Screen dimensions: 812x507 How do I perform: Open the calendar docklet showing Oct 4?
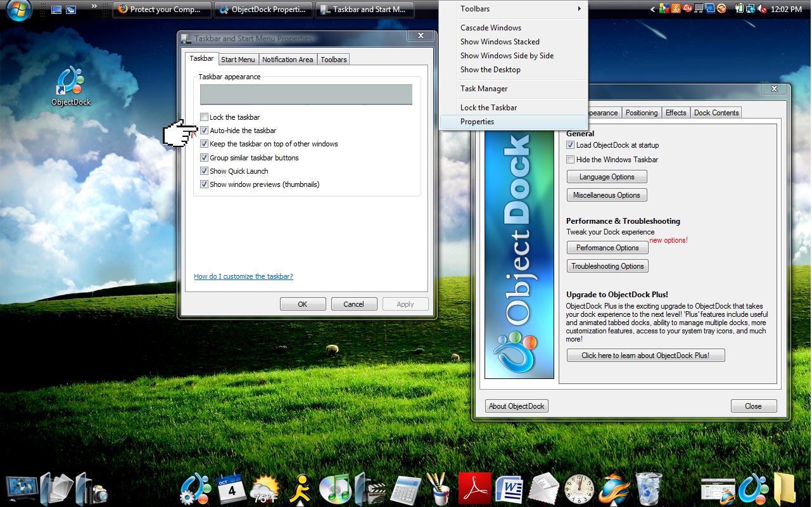(x=231, y=489)
